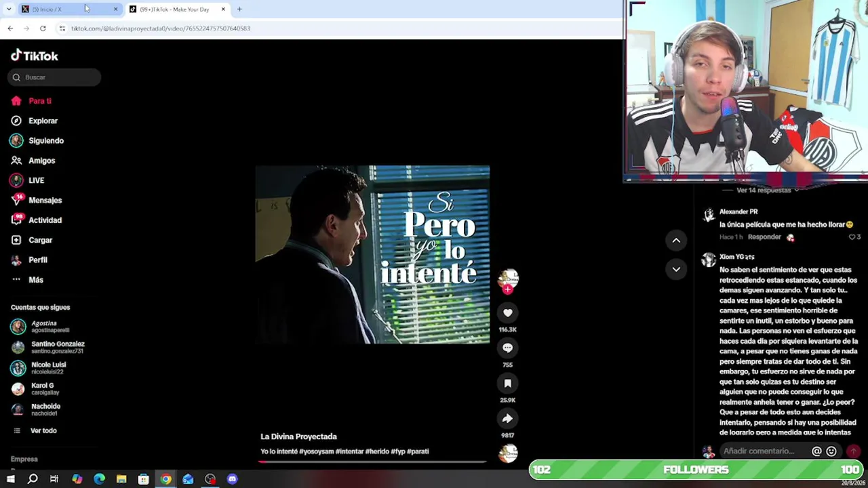This screenshot has width=868, height=488.
Task: Open Alexander PR's avatar
Action: point(709,216)
